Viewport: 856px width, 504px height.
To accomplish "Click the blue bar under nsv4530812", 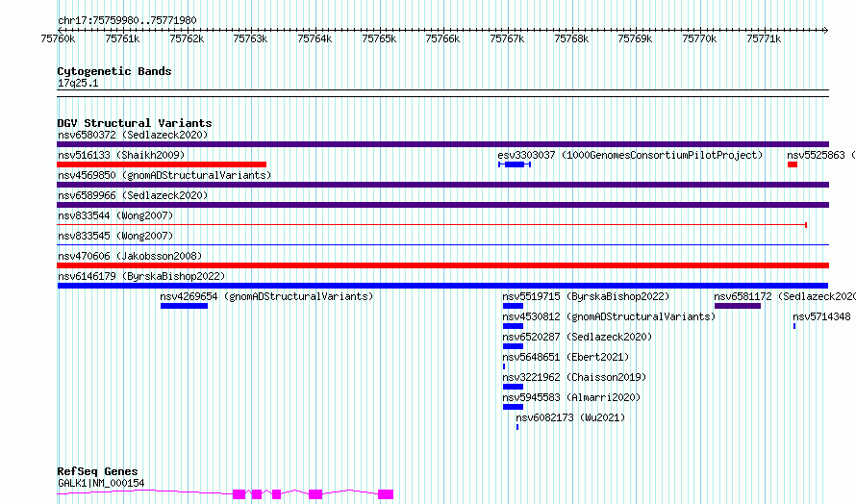I will tap(514, 326).
